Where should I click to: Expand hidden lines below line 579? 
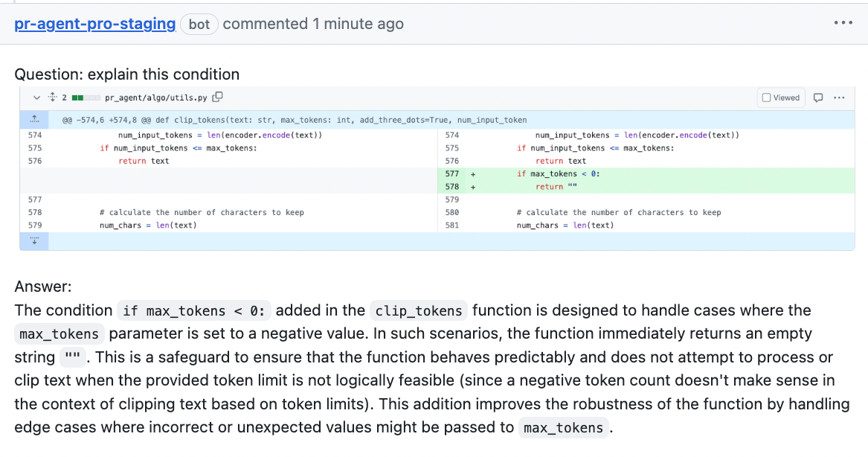pyautogui.click(x=34, y=241)
